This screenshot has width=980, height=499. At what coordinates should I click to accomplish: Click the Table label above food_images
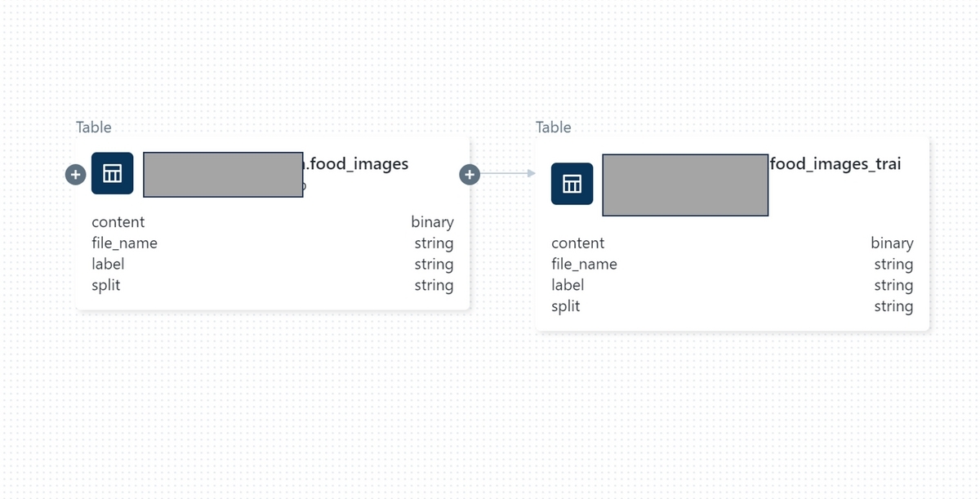click(94, 127)
